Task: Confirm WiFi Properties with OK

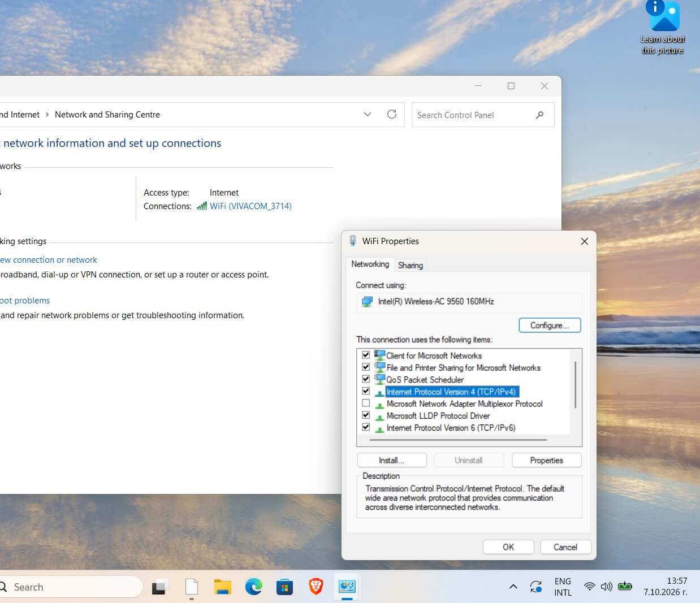Action: coord(508,547)
